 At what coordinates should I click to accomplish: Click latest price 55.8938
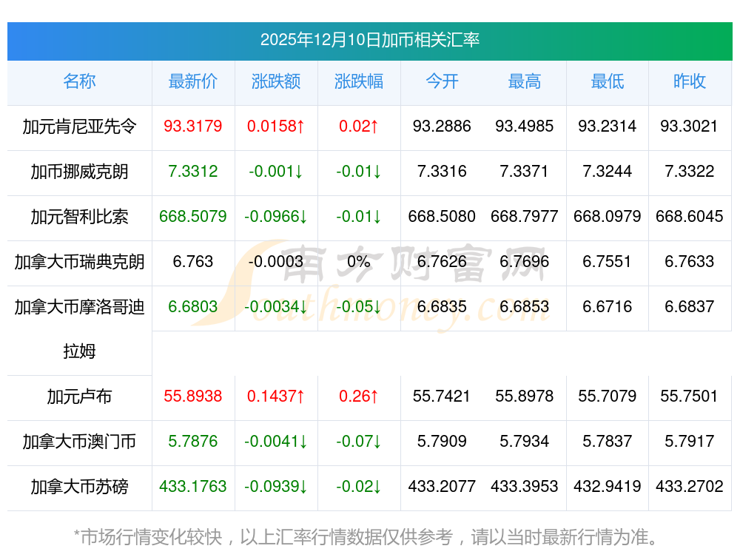(193, 397)
